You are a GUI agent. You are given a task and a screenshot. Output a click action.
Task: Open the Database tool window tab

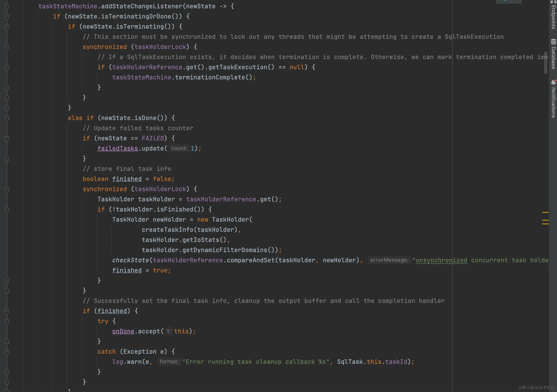553,58
